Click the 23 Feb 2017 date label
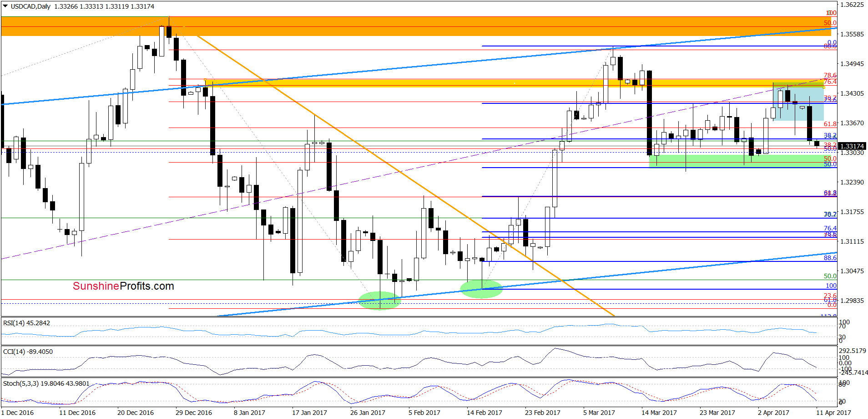 [x=543, y=413]
